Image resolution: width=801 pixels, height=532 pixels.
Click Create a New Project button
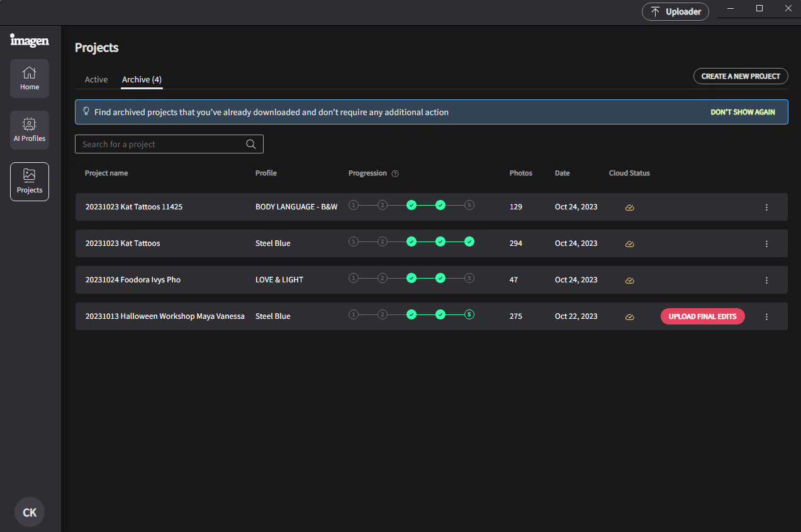click(x=741, y=76)
